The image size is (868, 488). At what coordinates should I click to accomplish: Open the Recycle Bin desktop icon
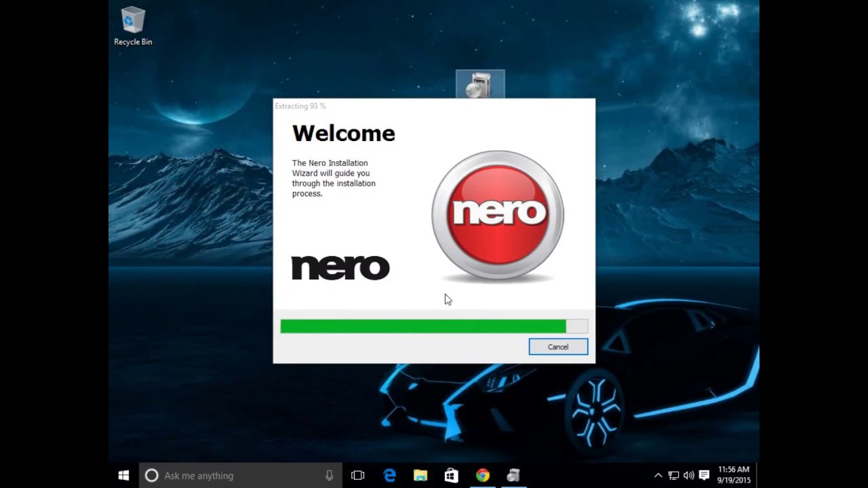click(x=133, y=26)
